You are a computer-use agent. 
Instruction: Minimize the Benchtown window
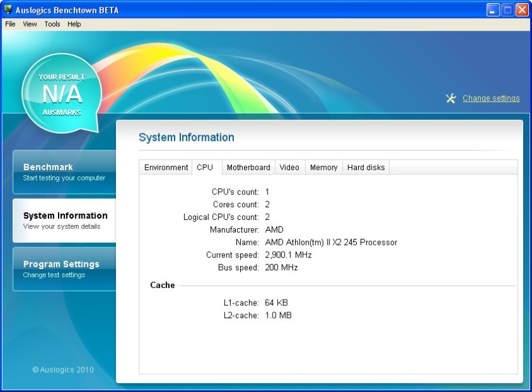[x=492, y=10]
